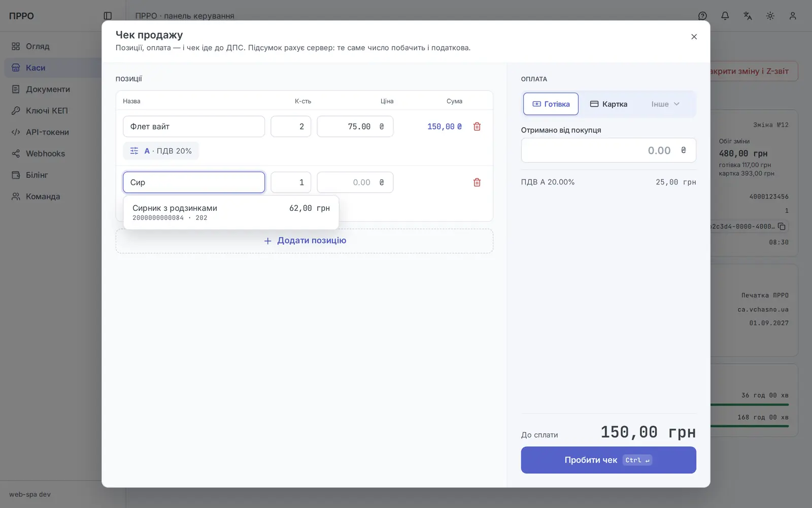Image resolution: width=812 pixels, height=508 pixels.
Task: Click Отримано від покупця amount field
Action: [608, 150]
